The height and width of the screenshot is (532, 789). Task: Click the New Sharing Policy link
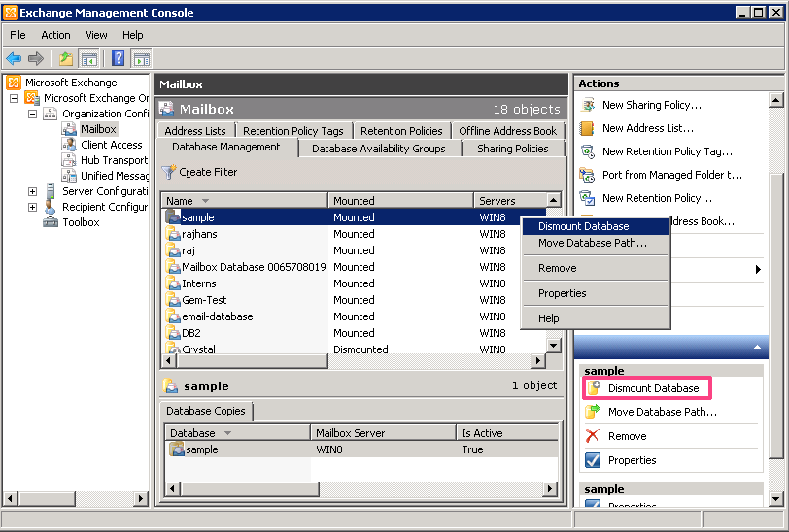click(652, 105)
